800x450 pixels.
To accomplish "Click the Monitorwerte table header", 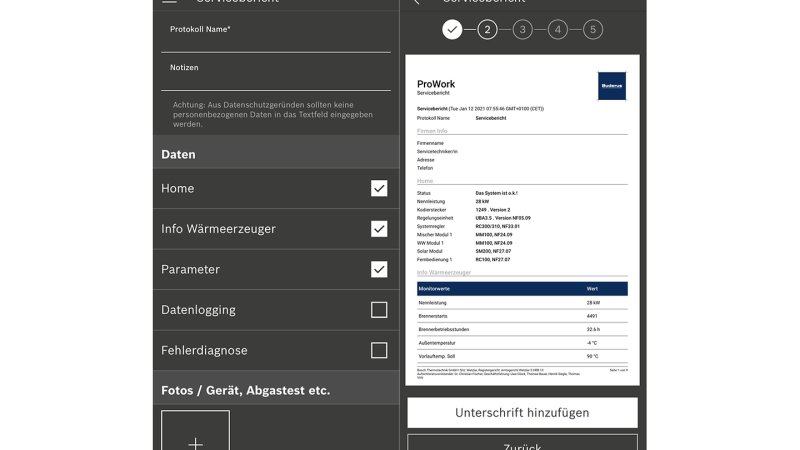I will 522,289.
